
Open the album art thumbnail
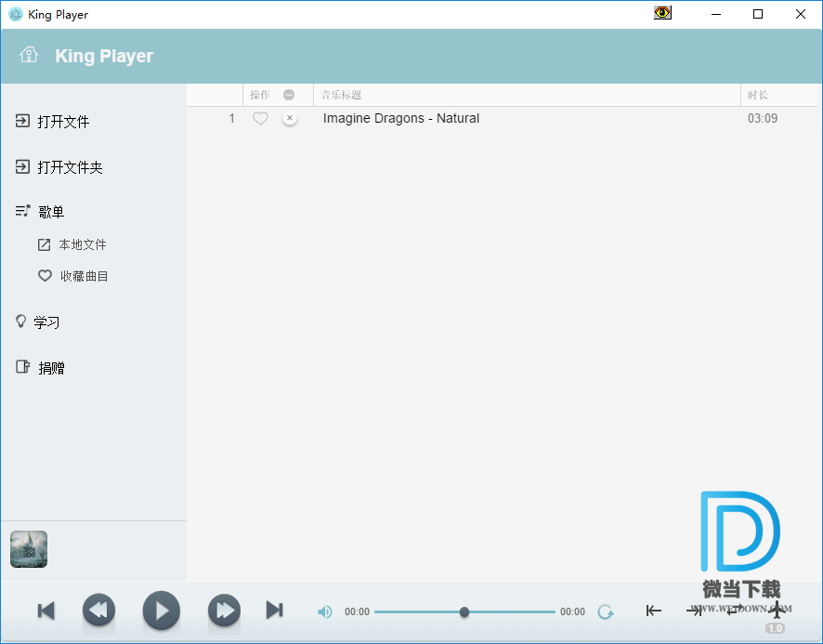click(x=29, y=549)
